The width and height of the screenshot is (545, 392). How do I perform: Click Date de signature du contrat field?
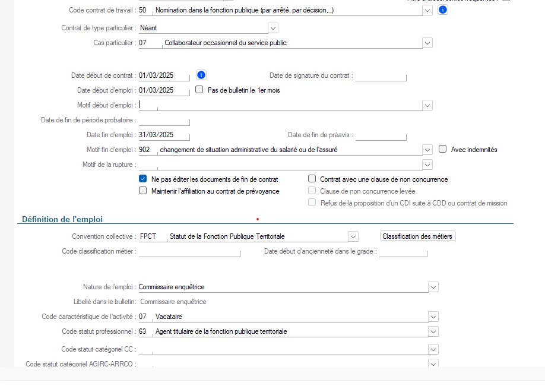click(x=381, y=75)
